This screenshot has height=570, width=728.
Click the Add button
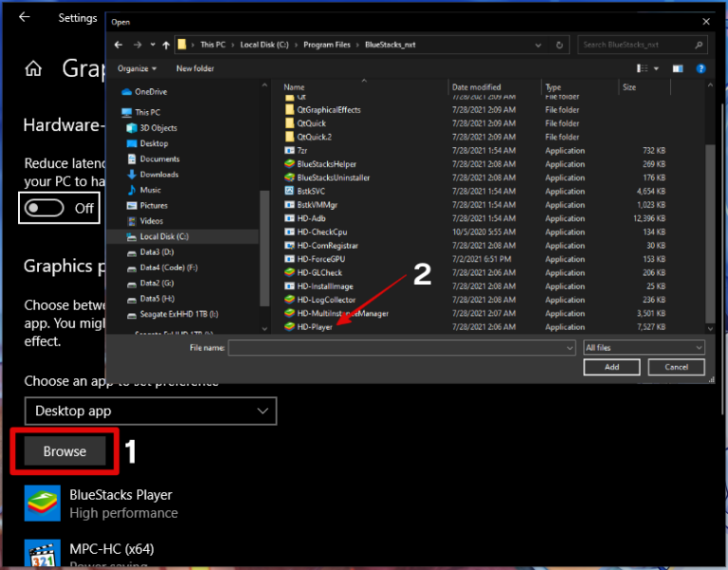(611, 367)
